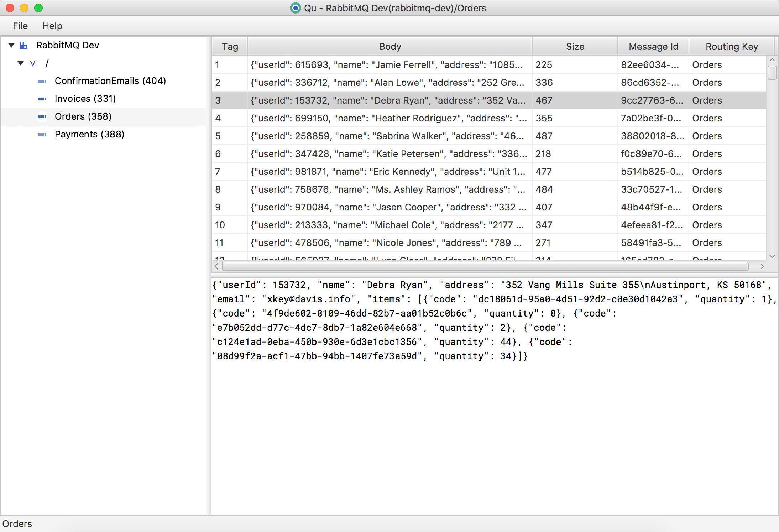Click message id 48b44f9f cell

pos(653,207)
